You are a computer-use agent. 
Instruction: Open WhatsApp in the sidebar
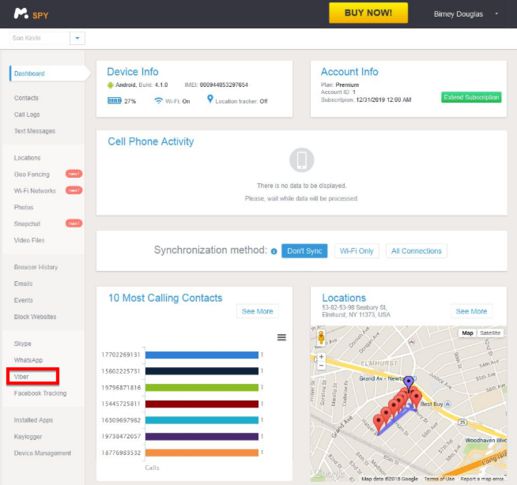point(28,360)
